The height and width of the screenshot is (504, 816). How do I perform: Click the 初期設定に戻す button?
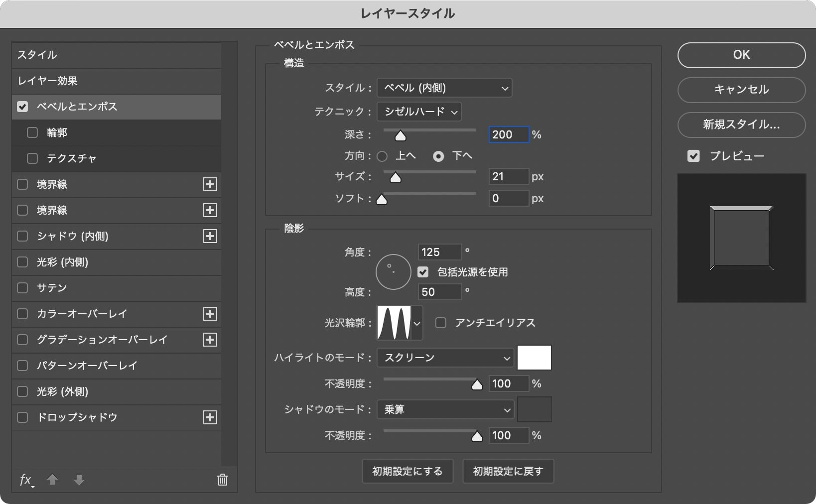(x=508, y=471)
